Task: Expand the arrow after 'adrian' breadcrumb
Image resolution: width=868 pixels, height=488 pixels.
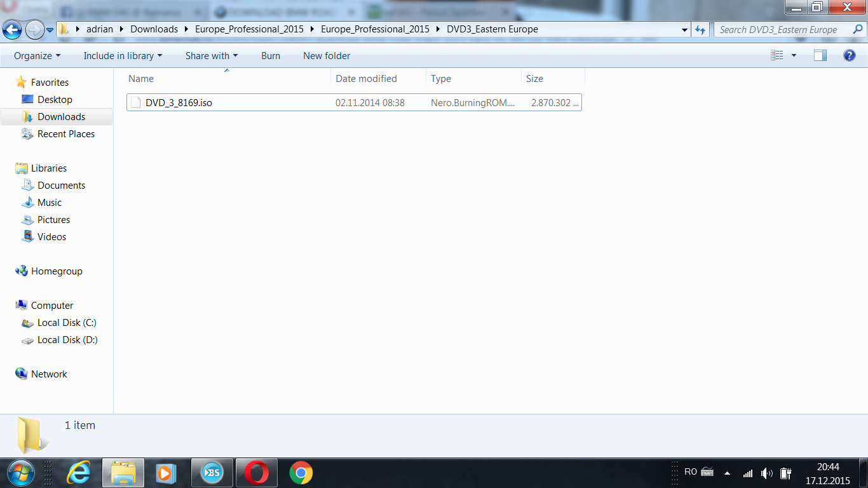Action: (x=122, y=29)
